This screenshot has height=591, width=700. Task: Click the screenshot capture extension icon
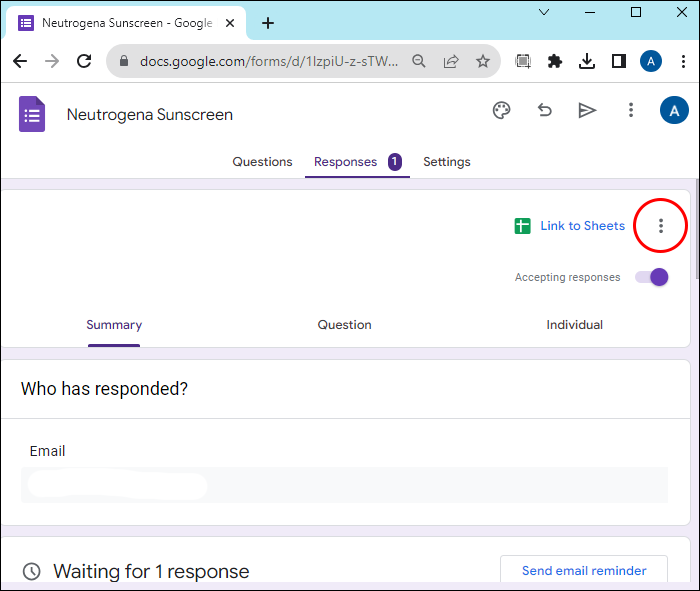(x=523, y=61)
